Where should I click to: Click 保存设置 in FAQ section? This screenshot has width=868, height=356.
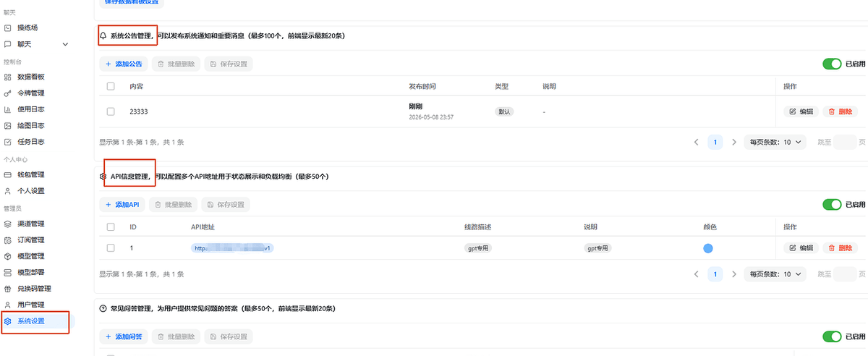point(228,336)
